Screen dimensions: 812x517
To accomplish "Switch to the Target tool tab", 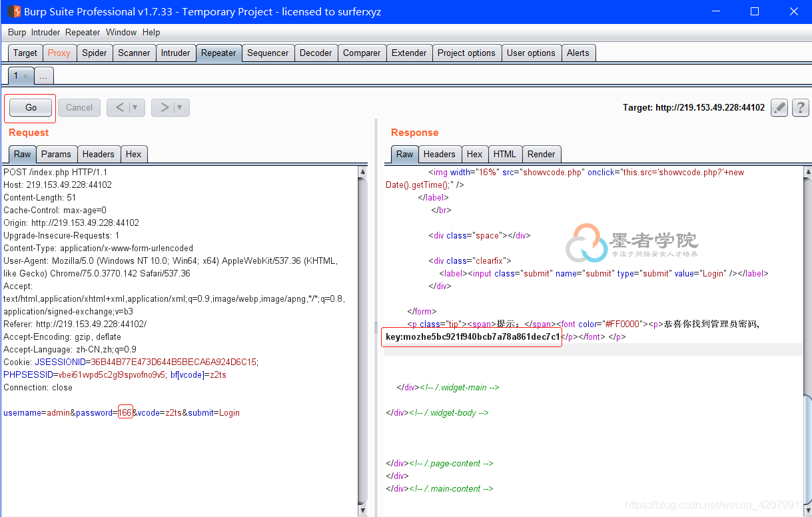I will (25, 53).
